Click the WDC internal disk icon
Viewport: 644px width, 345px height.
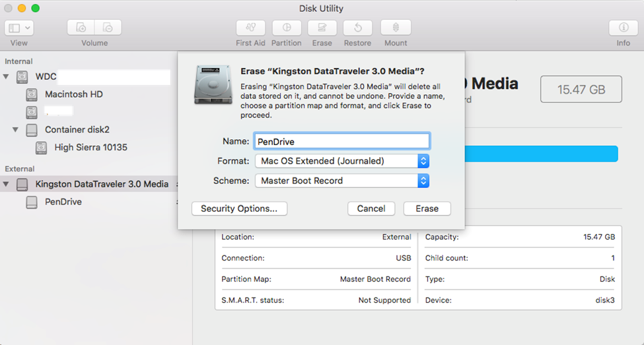(x=22, y=77)
